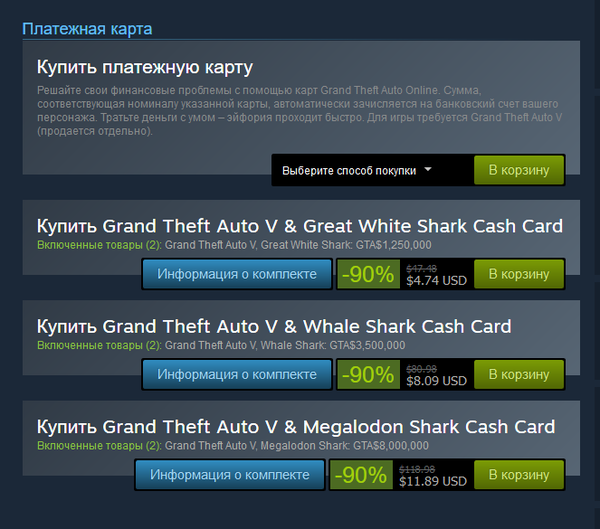Add the payment card to cart
The width and height of the screenshot is (600, 529).
(x=519, y=170)
